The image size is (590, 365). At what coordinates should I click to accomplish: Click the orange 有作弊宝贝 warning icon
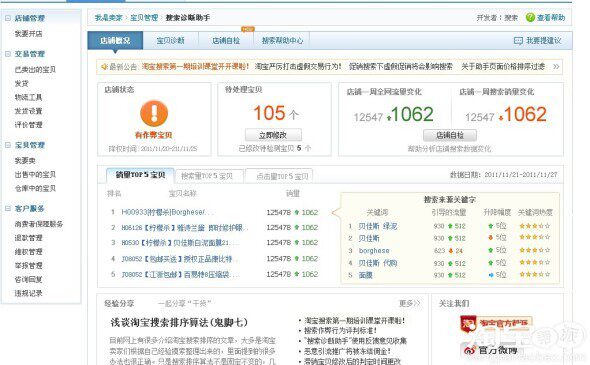tap(154, 113)
